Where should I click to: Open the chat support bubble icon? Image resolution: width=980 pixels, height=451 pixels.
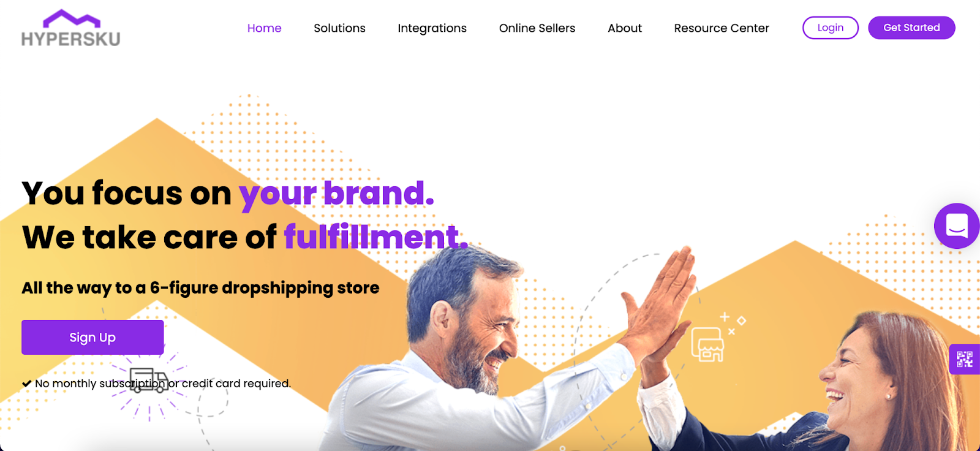click(x=957, y=225)
